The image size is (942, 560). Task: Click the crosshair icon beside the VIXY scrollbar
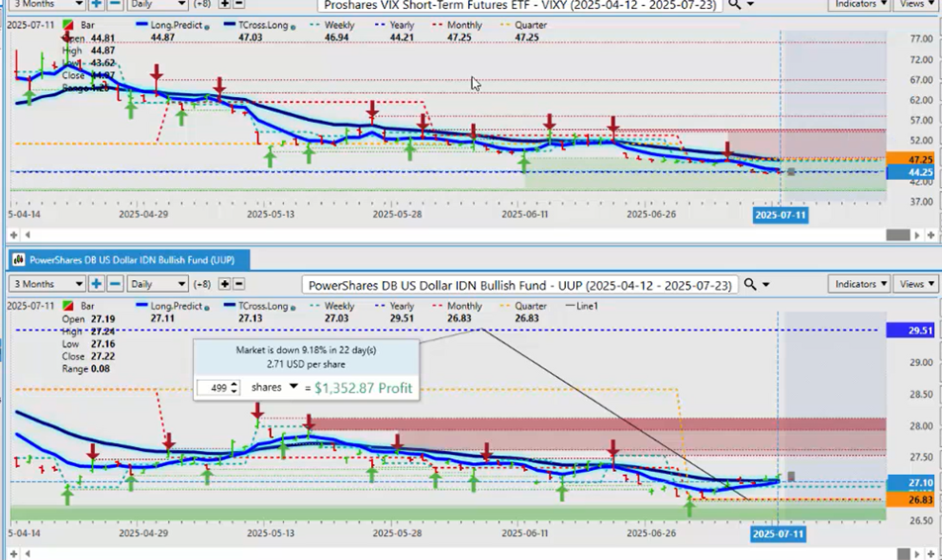(x=929, y=235)
